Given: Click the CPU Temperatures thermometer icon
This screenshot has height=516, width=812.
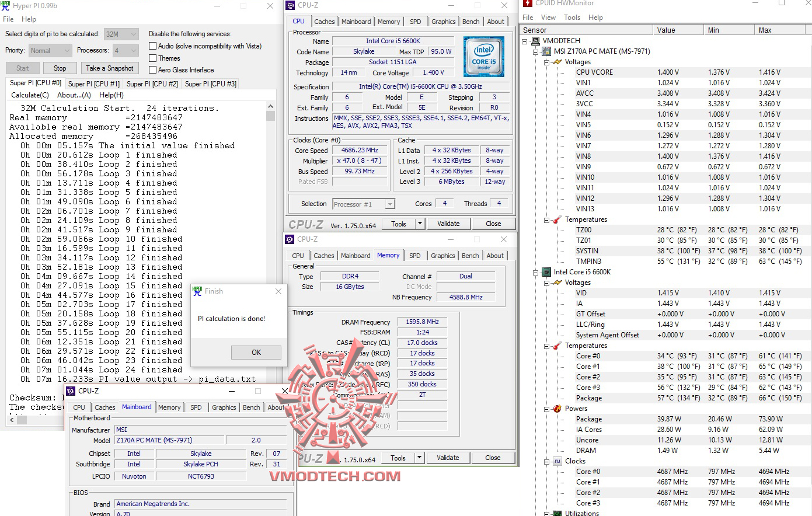Looking at the screenshot, I should [x=557, y=346].
